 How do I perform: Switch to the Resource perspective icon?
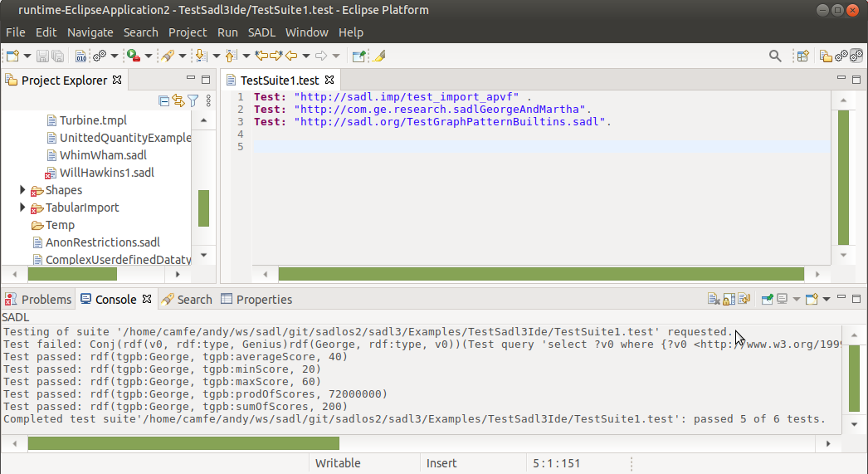pyautogui.click(x=826, y=56)
